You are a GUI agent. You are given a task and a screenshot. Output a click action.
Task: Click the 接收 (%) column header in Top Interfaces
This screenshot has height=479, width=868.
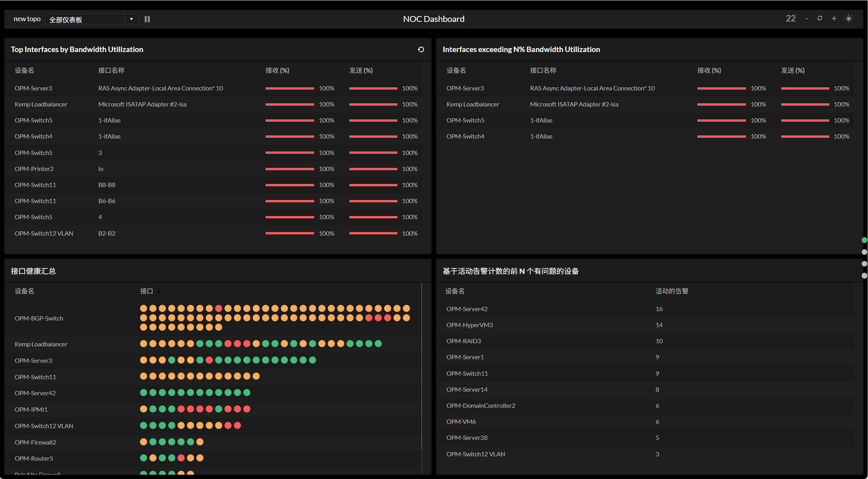[277, 70]
